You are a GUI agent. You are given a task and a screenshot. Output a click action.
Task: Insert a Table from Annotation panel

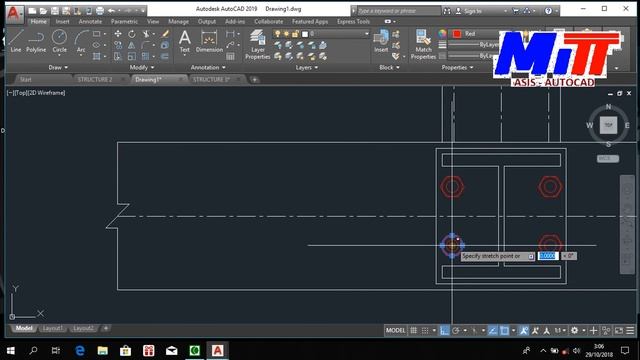tap(231, 57)
